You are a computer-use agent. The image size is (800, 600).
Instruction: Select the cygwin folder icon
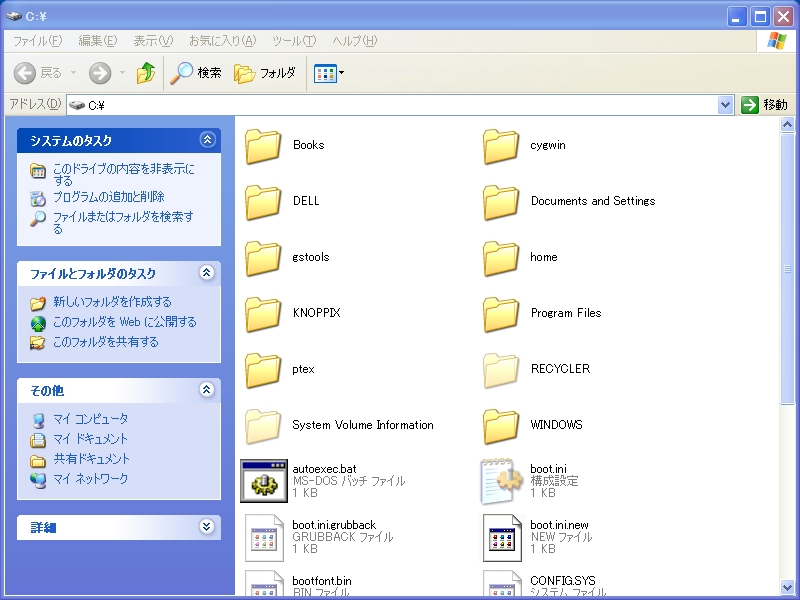tap(501, 146)
